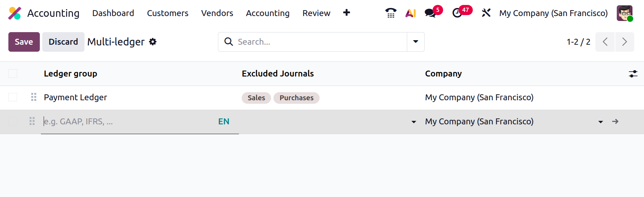Screen dimensions: 644x197
Task: Click the Accounting app logo icon
Action: tap(15, 13)
